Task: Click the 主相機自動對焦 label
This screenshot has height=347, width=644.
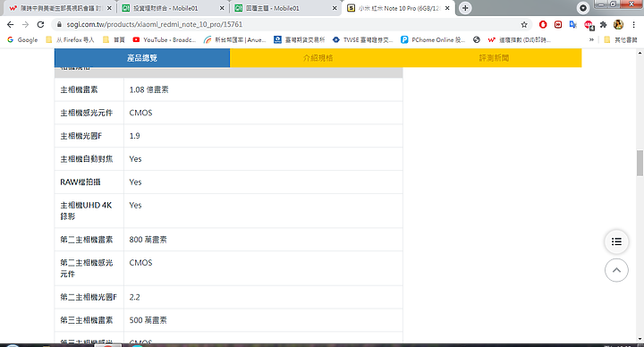Action: [x=86, y=159]
